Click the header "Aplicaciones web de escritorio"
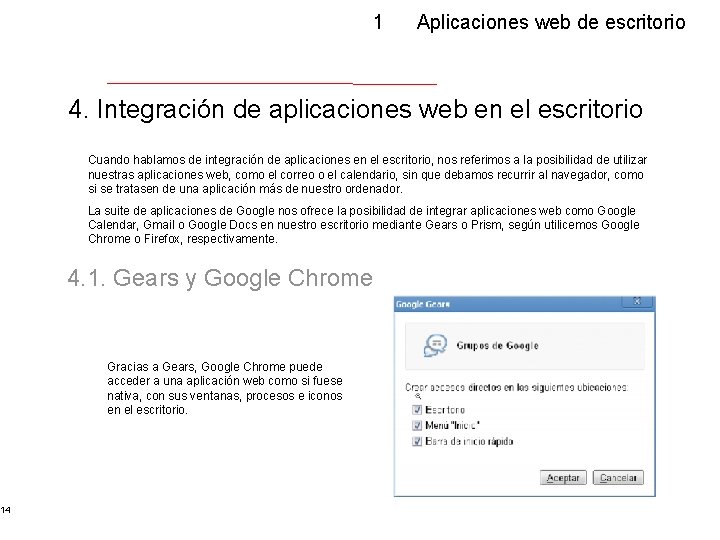Image resolution: width=720 pixels, height=540 pixels. [x=551, y=22]
